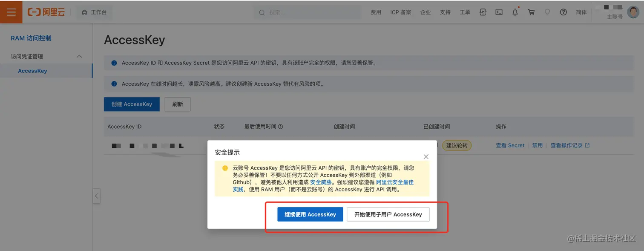644x251 pixels.
Task: Switch language via 简体
Action: 581,12
